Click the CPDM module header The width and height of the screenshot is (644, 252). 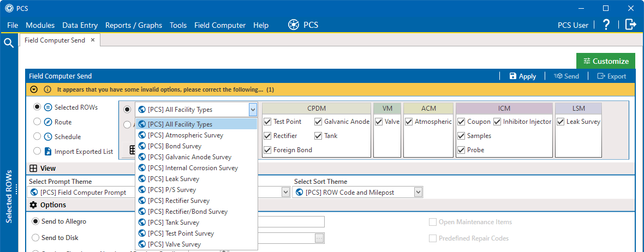coord(316,109)
